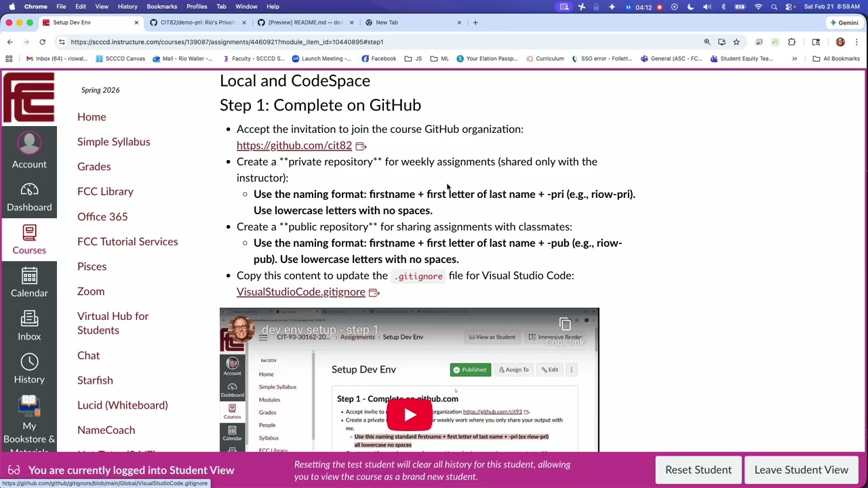The image size is (868, 488).
Task: Open Chat in course navigation
Action: [x=88, y=355]
